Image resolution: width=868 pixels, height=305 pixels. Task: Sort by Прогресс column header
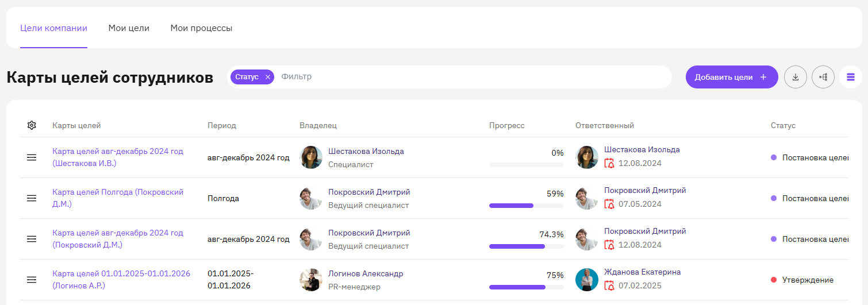point(507,125)
